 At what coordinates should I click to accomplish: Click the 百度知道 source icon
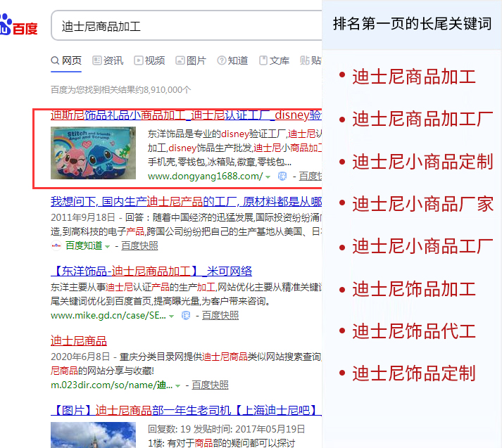[56, 245]
